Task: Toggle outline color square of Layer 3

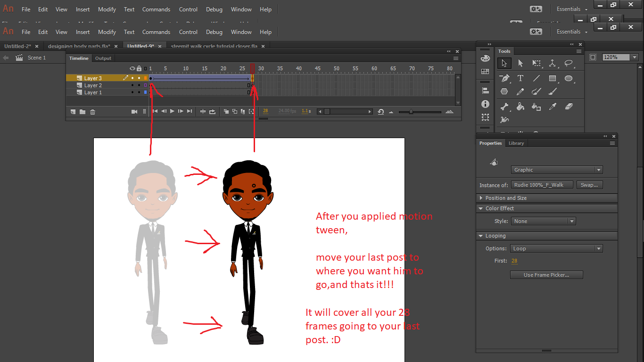Action: point(145,78)
